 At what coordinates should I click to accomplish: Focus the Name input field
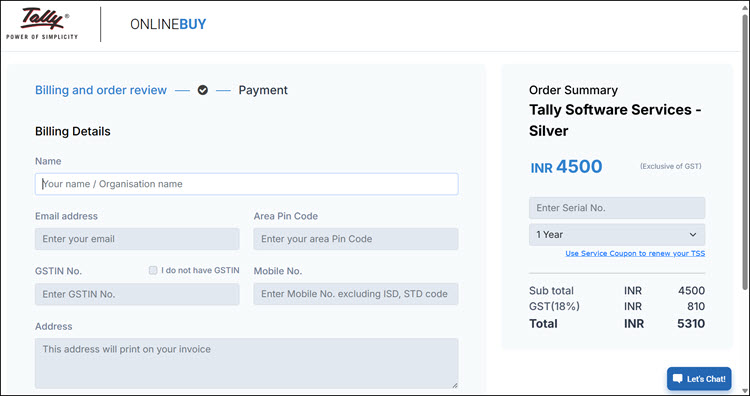[246, 184]
